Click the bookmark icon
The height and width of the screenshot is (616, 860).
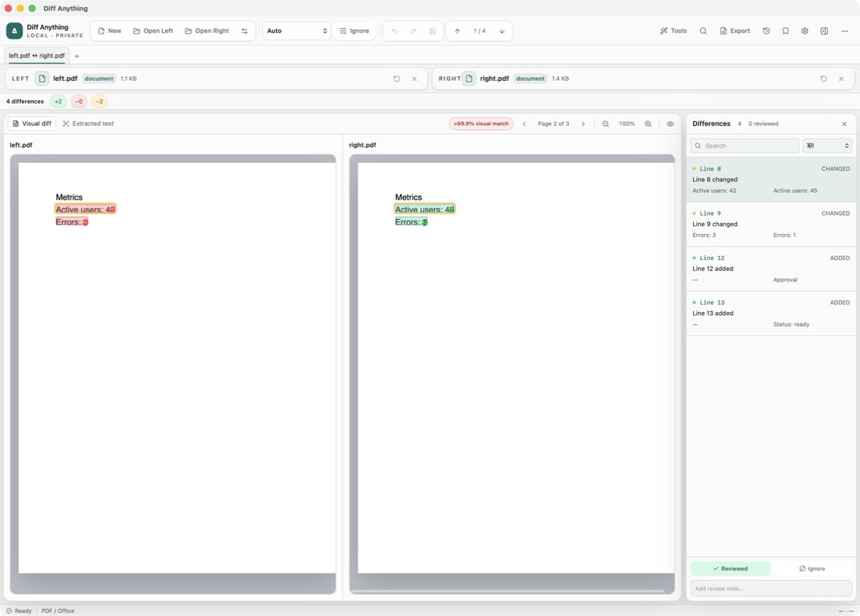pos(785,30)
